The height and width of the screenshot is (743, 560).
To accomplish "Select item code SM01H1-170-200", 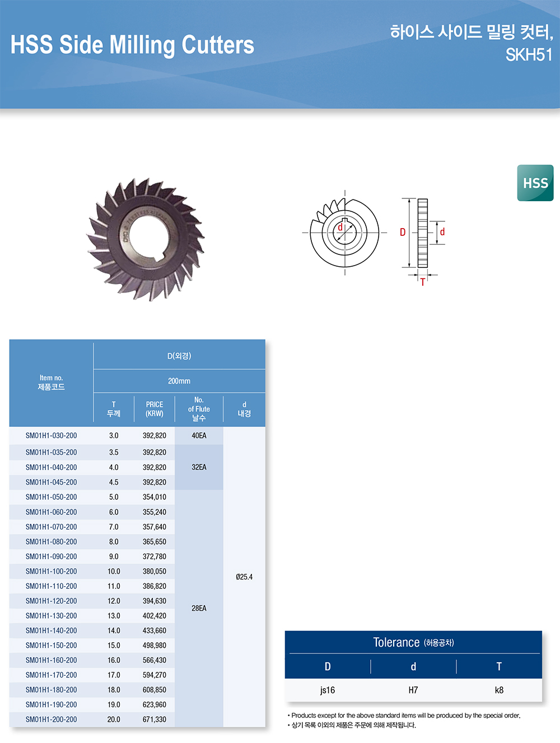I will (x=52, y=675).
